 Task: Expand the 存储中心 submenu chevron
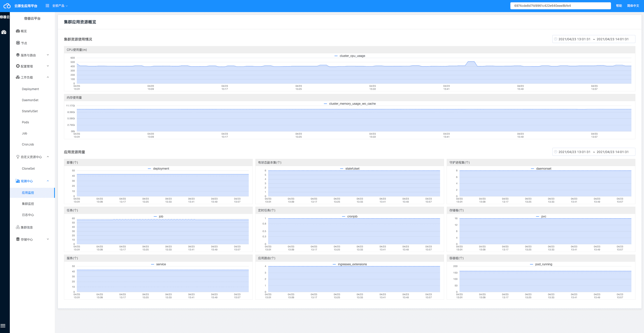[x=48, y=239]
